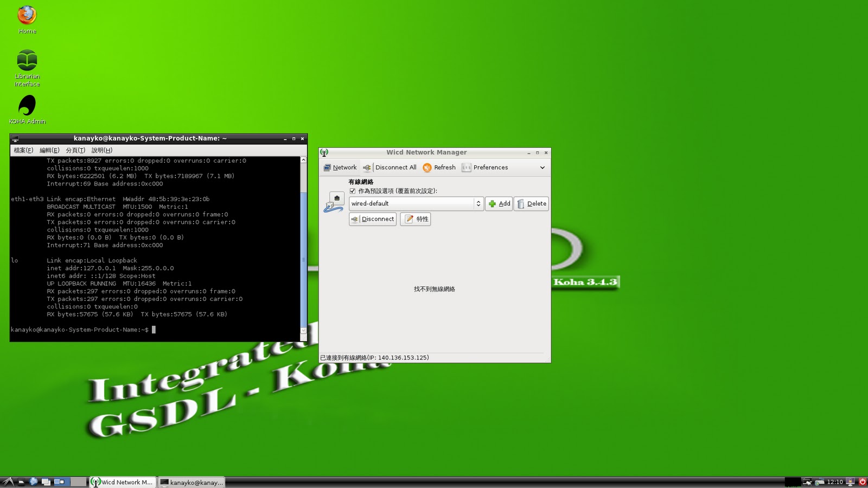The image size is (868, 488).
Task: Activate the kanayko terminal taskbar button
Action: [x=192, y=482]
